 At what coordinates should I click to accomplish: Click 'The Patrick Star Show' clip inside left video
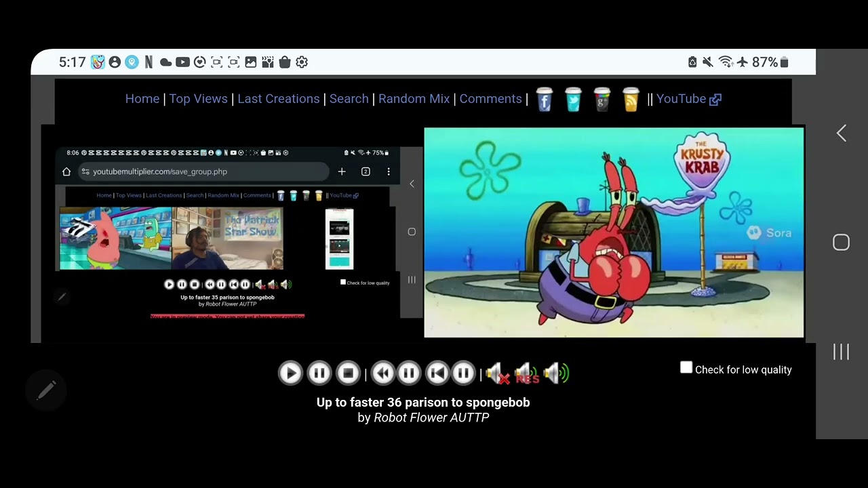(227, 239)
